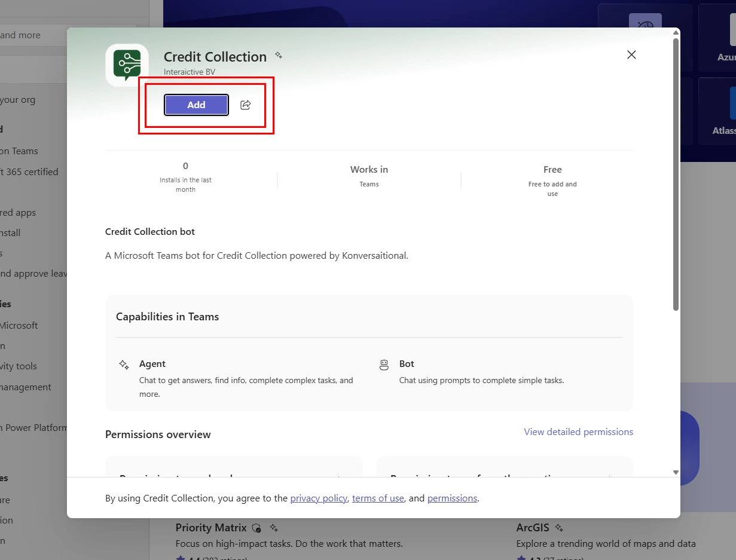Select "vity tools" category in background sidebar
This screenshot has width=736, height=560.
[x=19, y=366]
